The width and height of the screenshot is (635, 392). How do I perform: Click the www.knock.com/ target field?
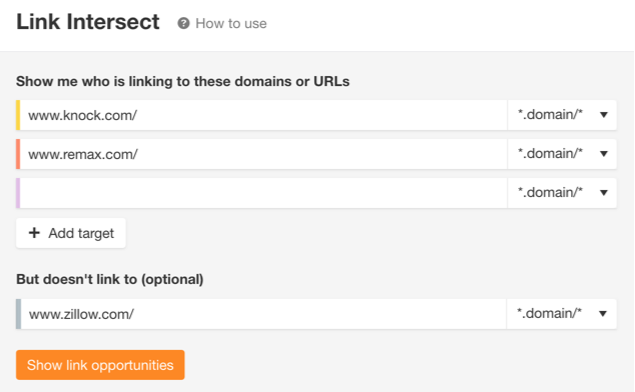[263, 115]
